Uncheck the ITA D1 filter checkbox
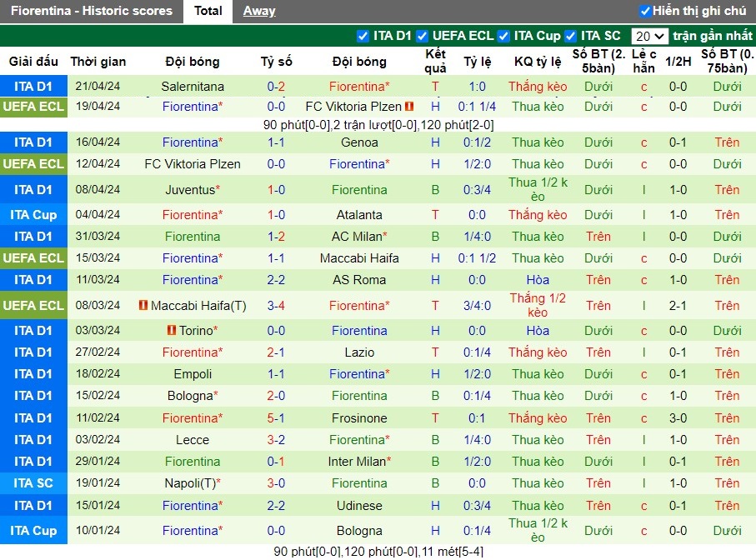 (363, 36)
